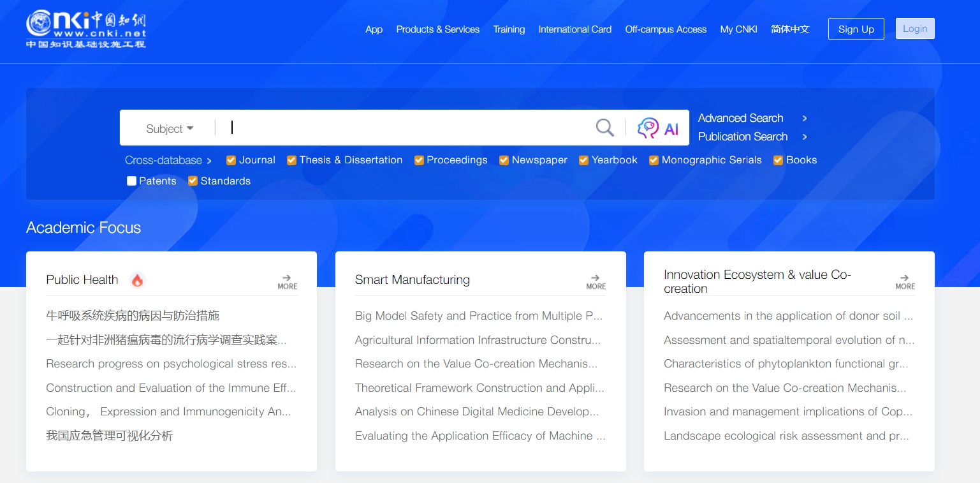Open 'Cloning, Expression and Immunogenicity' article

[x=168, y=412]
